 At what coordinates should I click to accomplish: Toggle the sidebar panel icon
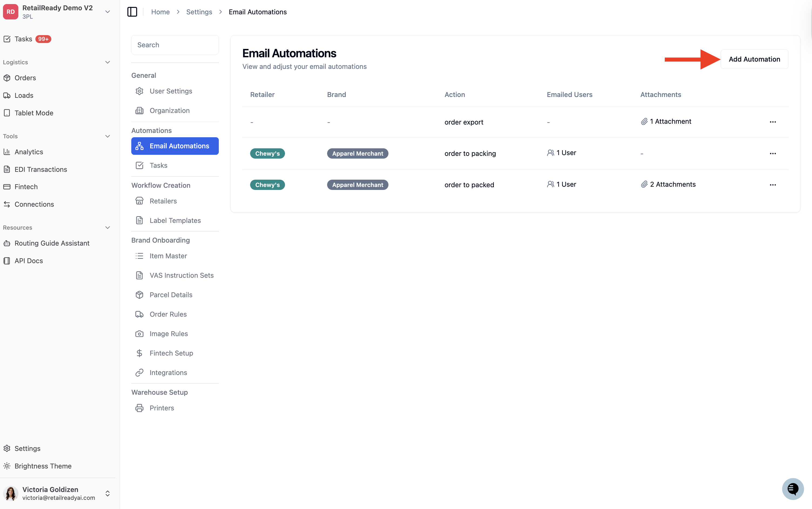(132, 12)
